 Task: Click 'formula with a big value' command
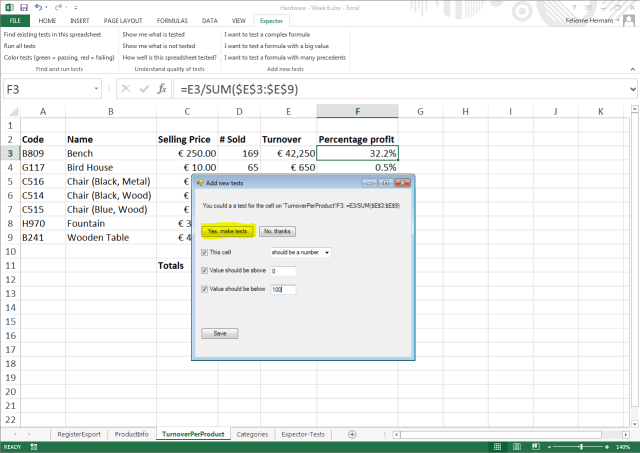coord(276,46)
